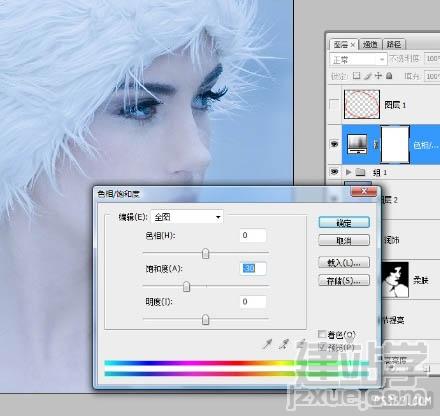The width and height of the screenshot is (440, 416).
Task: Click the 确定 OK button
Action: click(344, 223)
